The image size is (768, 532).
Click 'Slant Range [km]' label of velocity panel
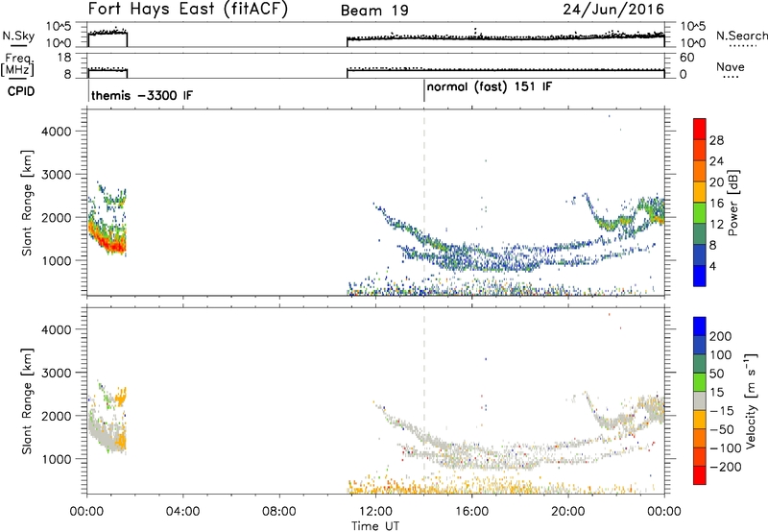click(x=27, y=400)
